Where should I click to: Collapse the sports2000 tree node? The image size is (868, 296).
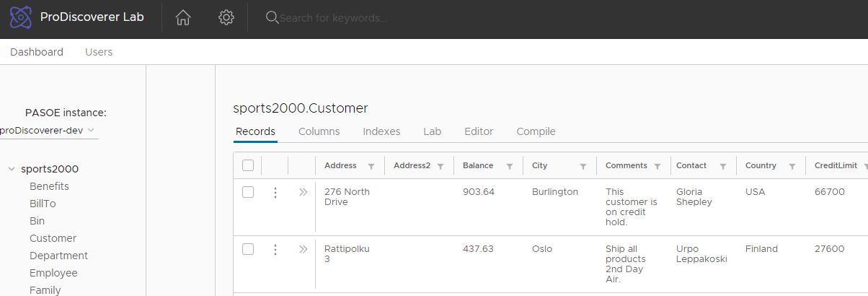point(12,169)
